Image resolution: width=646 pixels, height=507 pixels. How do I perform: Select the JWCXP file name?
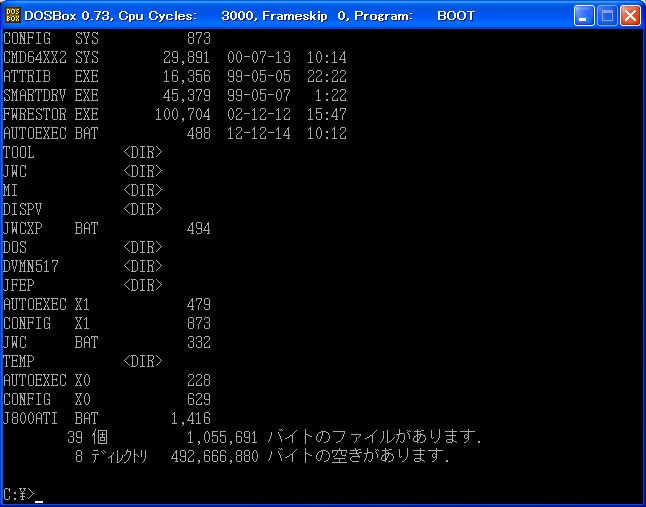point(23,229)
